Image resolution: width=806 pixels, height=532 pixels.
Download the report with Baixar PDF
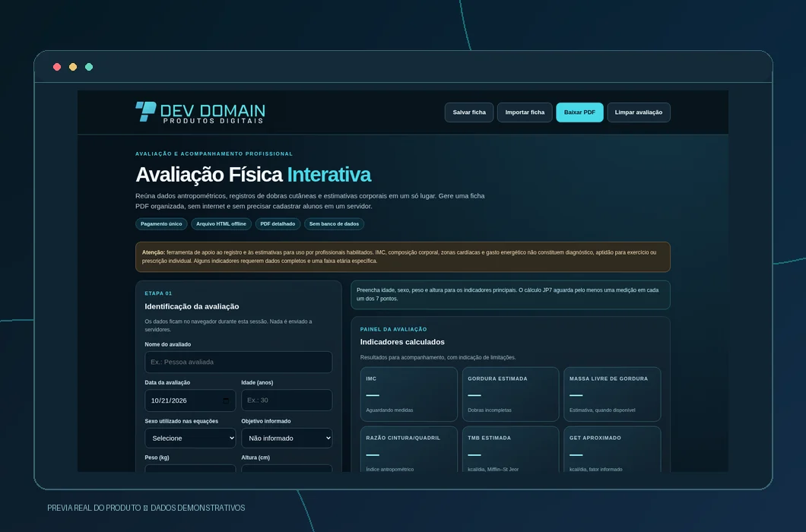coord(579,112)
